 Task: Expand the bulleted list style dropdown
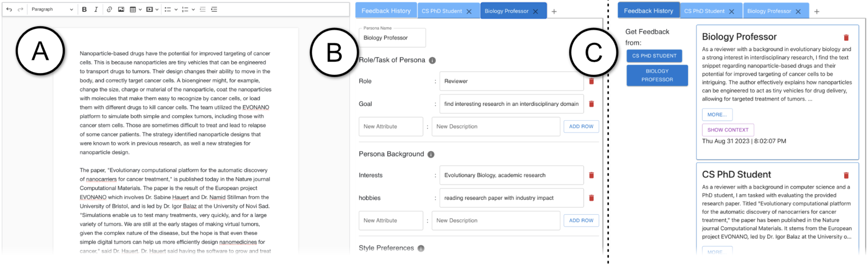click(x=176, y=10)
